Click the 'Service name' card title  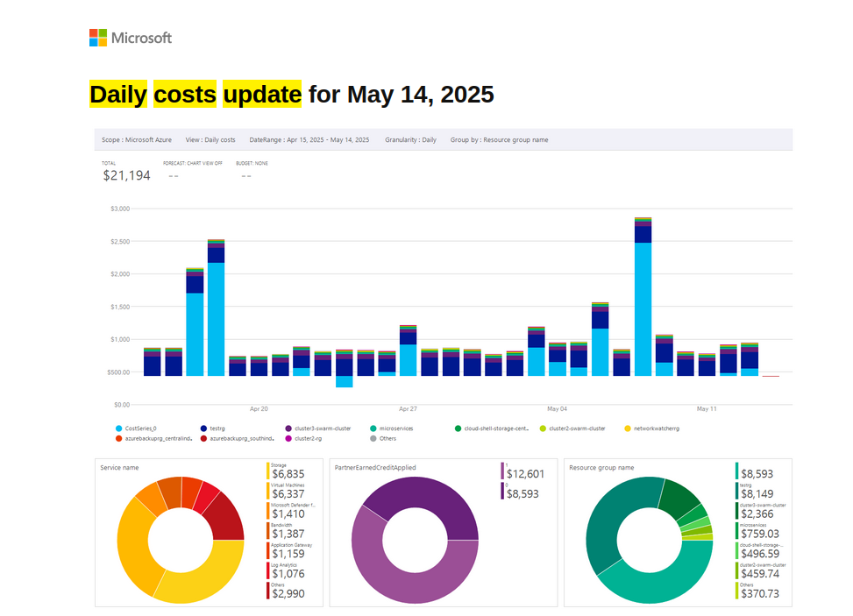tap(119, 468)
